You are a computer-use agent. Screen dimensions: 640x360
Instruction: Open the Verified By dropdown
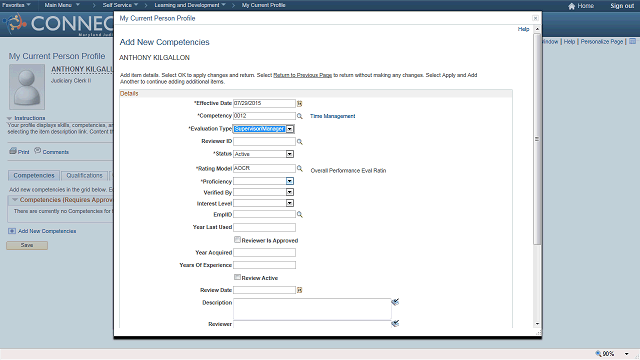coord(289,192)
